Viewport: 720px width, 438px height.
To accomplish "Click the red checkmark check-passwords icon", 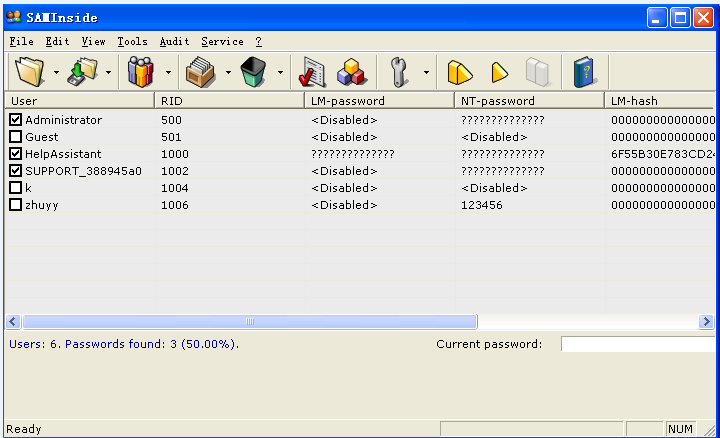I will point(312,72).
